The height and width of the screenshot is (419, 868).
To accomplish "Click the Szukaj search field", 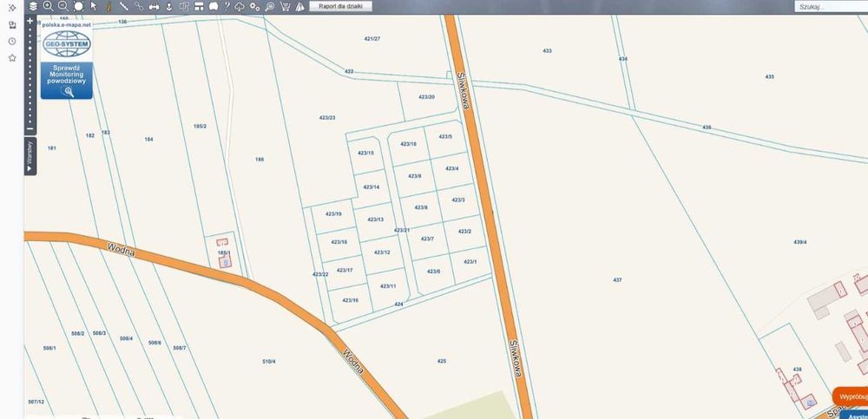I will 831,7.
